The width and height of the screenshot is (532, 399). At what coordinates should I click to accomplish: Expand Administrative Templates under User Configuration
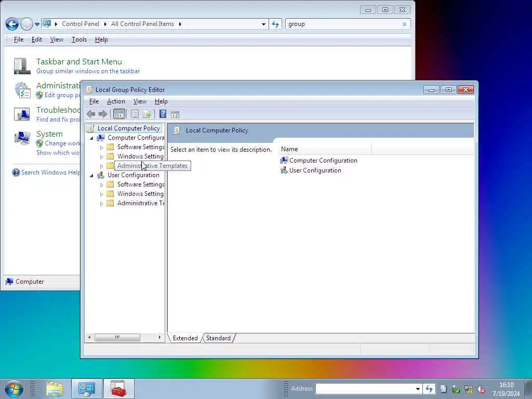coord(101,204)
